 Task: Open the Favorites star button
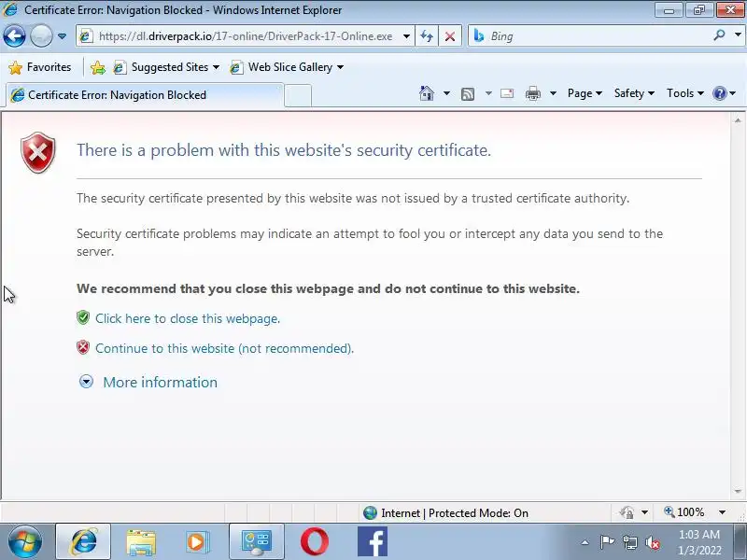tap(40, 67)
